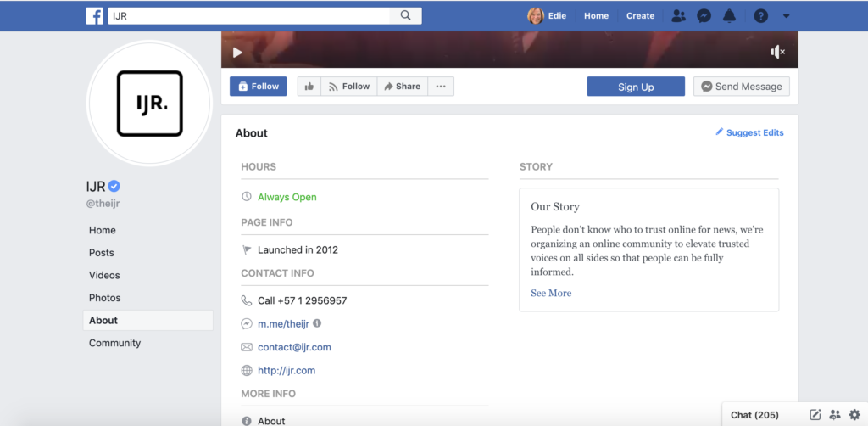Viewport: 868px width, 426px height.
Task: Click the search magnifier button
Action: 406,15
